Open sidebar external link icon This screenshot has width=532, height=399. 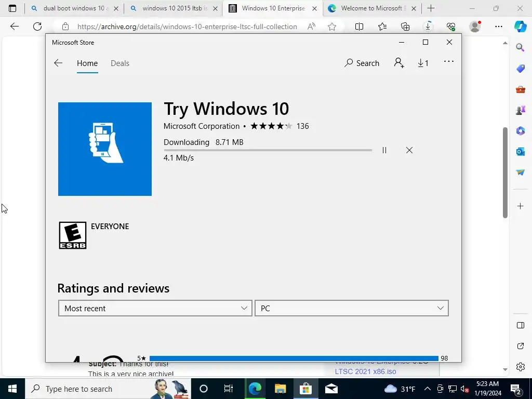[520, 346]
